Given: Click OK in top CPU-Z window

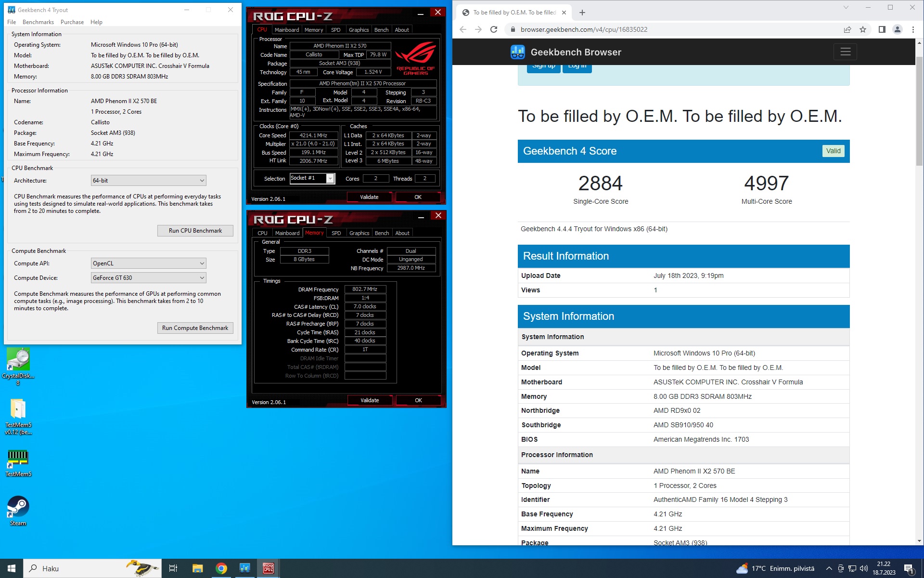Looking at the screenshot, I should pos(418,197).
